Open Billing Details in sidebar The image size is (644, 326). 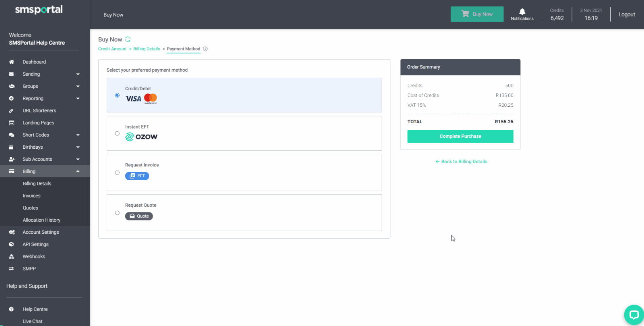[37, 184]
